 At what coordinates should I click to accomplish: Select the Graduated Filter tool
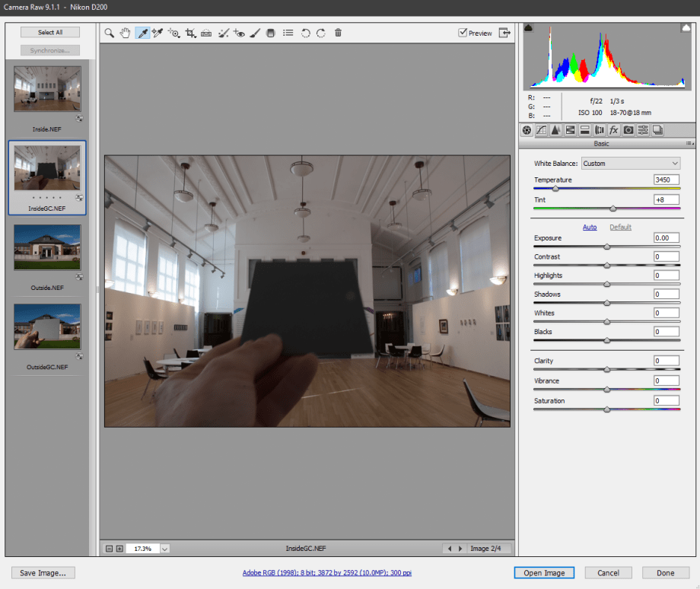point(271,33)
